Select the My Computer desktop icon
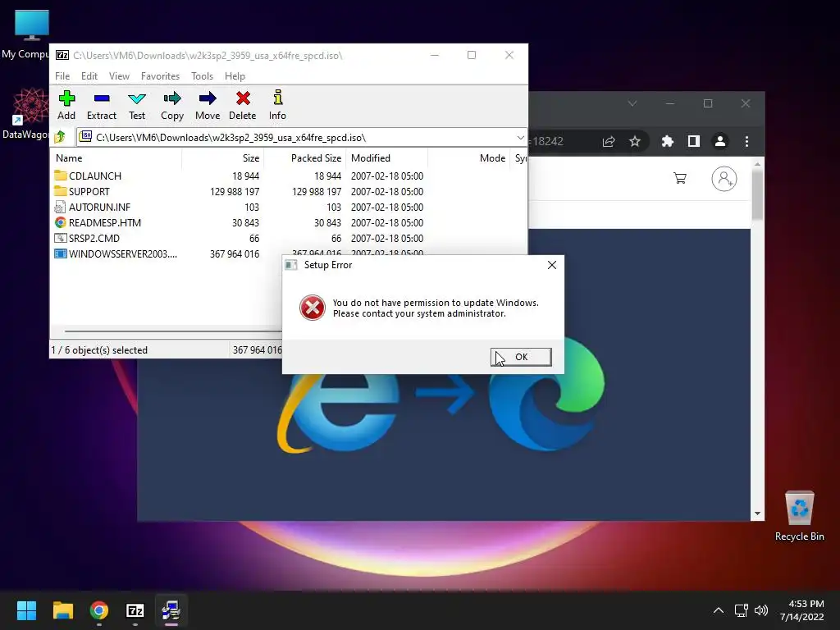Screen dimensions: 840x630 (x=25, y=34)
